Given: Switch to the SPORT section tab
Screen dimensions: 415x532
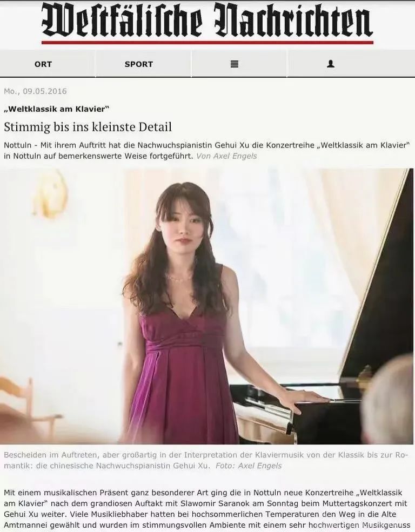Looking at the screenshot, I should pyautogui.click(x=139, y=64).
